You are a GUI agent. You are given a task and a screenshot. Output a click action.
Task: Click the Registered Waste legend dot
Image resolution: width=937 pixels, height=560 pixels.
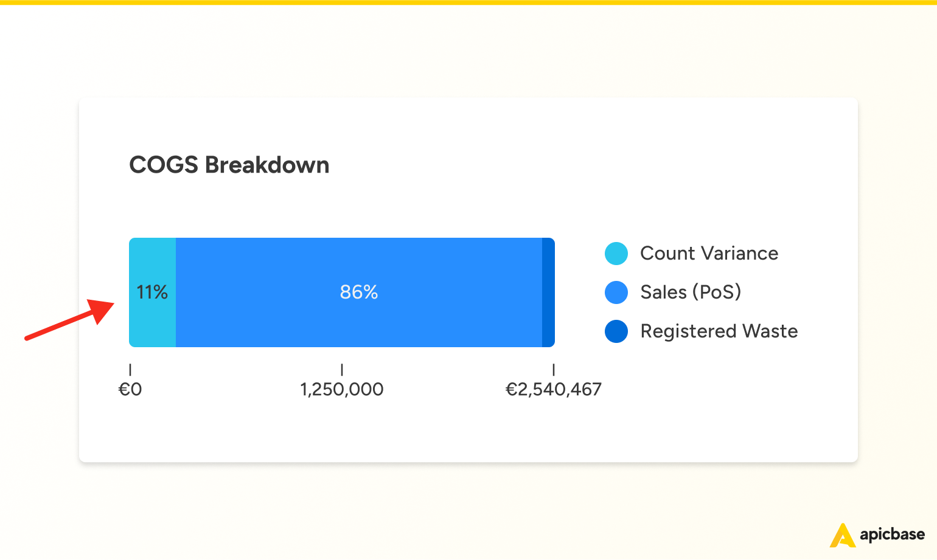[x=616, y=331]
